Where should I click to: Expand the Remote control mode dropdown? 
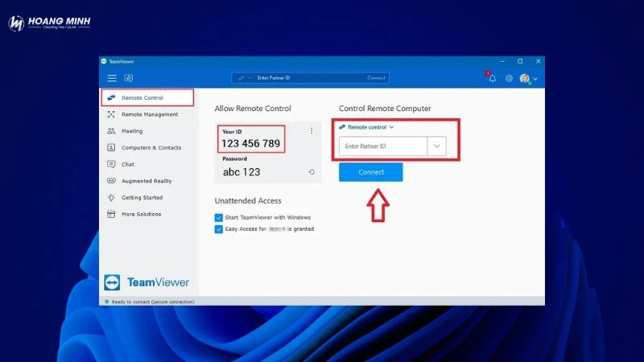pyautogui.click(x=367, y=127)
